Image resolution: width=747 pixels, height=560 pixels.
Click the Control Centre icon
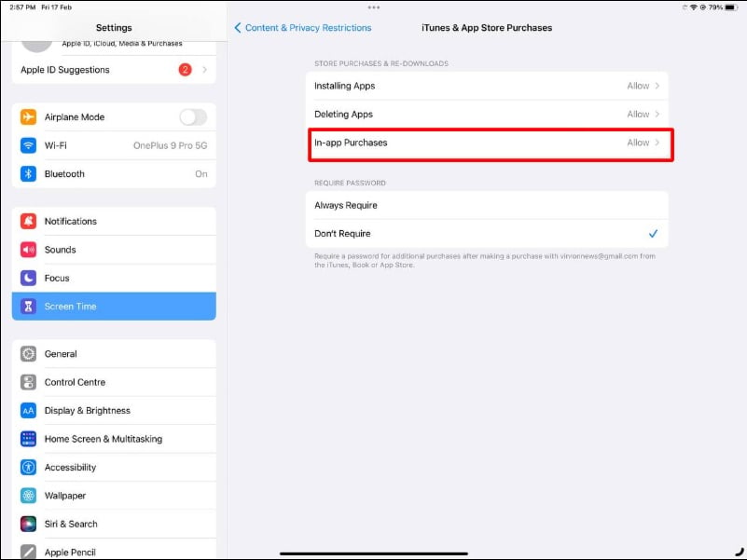(x=28, y=382)
